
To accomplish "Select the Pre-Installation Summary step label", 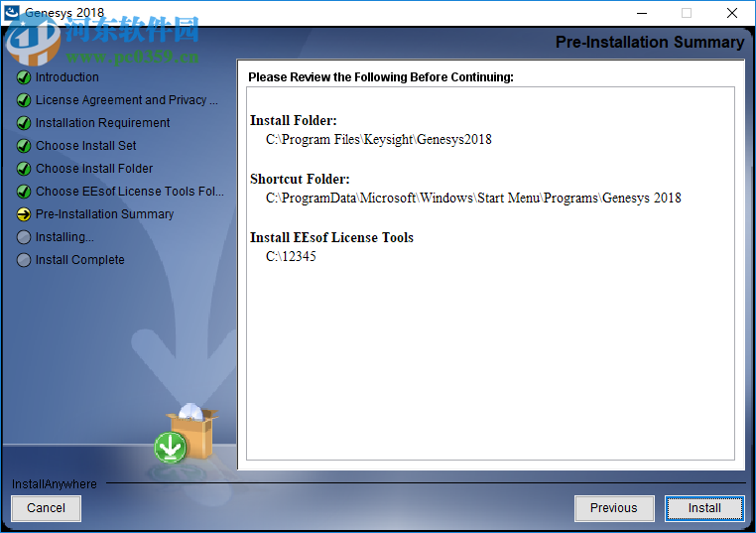I will (x=104, y=214).
